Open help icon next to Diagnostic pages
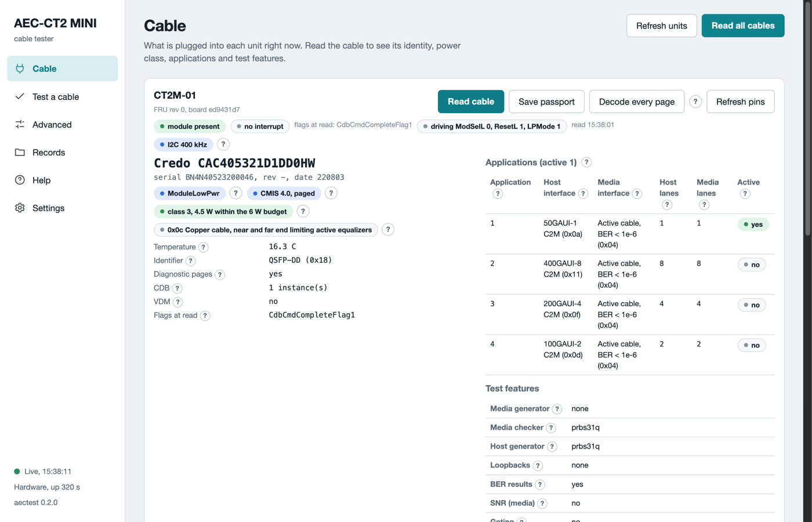 [220, 274]
